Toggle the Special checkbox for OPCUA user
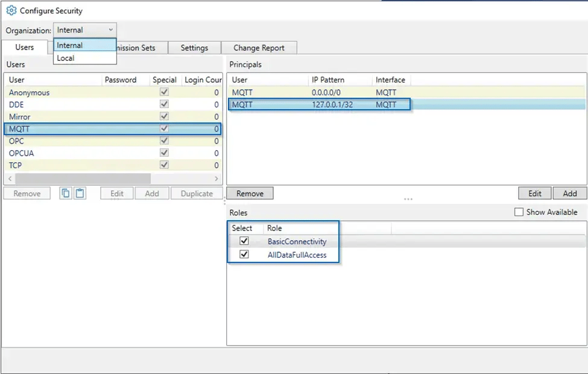 pos(163,153)
